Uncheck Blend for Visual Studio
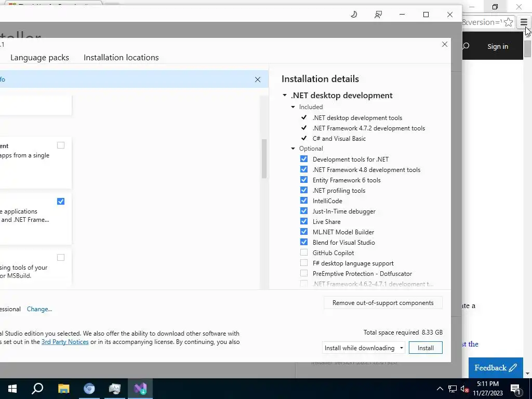Screen dimensions: 532x399 pos(303,242)
